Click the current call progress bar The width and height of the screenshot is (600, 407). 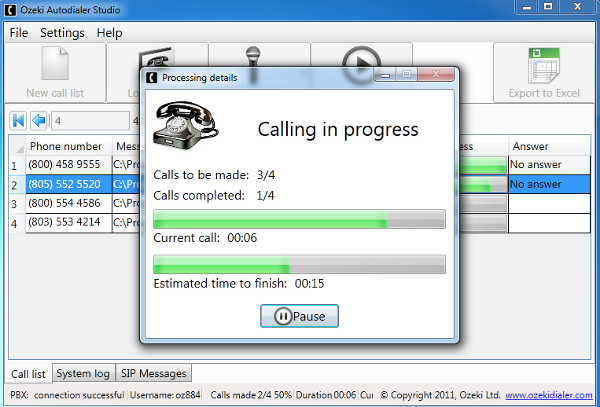pos(298,220)
